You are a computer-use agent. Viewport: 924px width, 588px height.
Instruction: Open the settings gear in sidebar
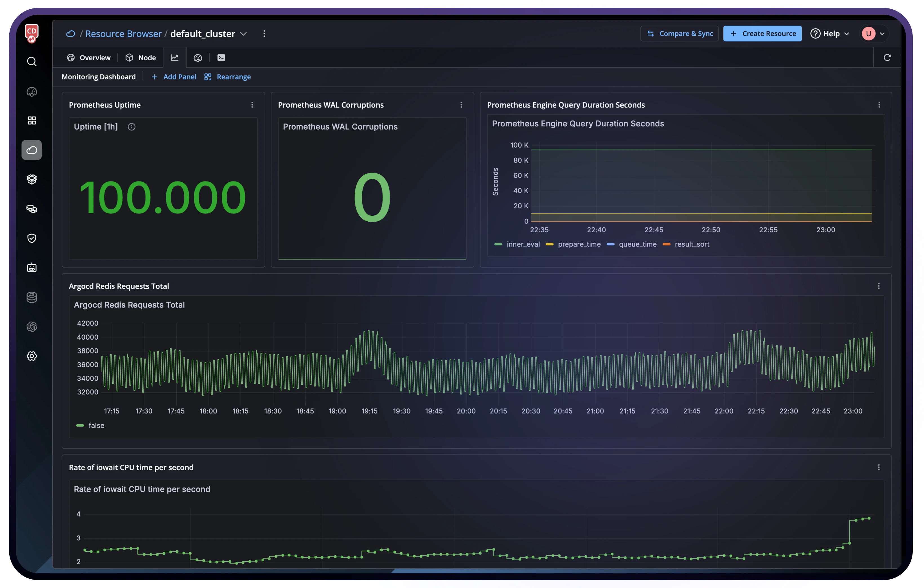click(x=32, y=356)
